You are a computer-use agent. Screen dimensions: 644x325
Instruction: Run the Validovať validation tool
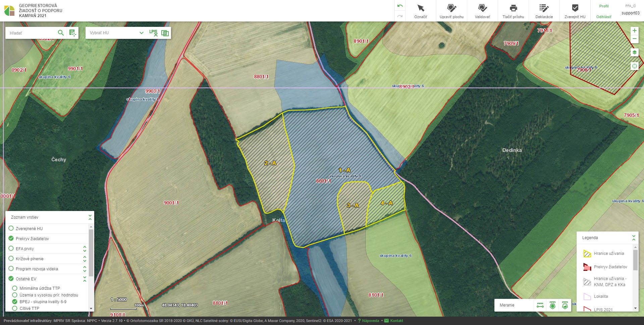[x=482, y=11]
